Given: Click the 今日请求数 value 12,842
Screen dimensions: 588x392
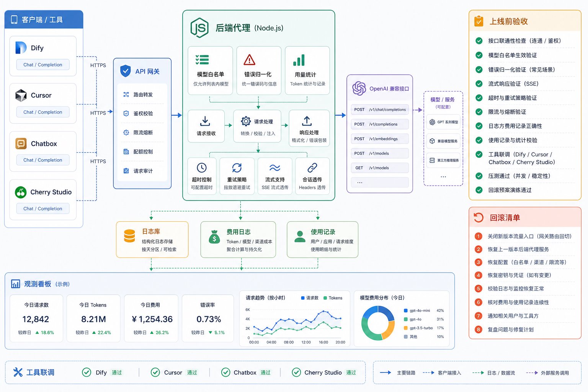Looking at the screenshot, I should point(36,319).
